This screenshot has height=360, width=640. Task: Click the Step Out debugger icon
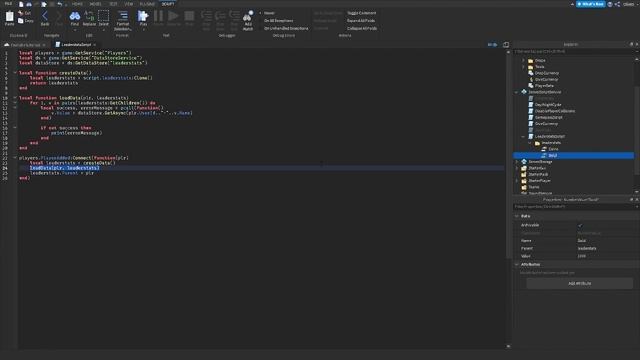[x=234, y=16]
